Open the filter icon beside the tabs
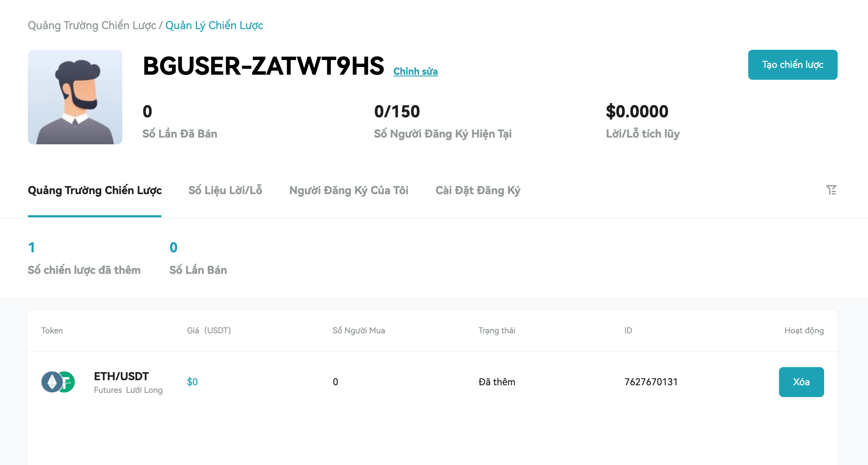This screenshot has height=465, width=868. point(831,190)
